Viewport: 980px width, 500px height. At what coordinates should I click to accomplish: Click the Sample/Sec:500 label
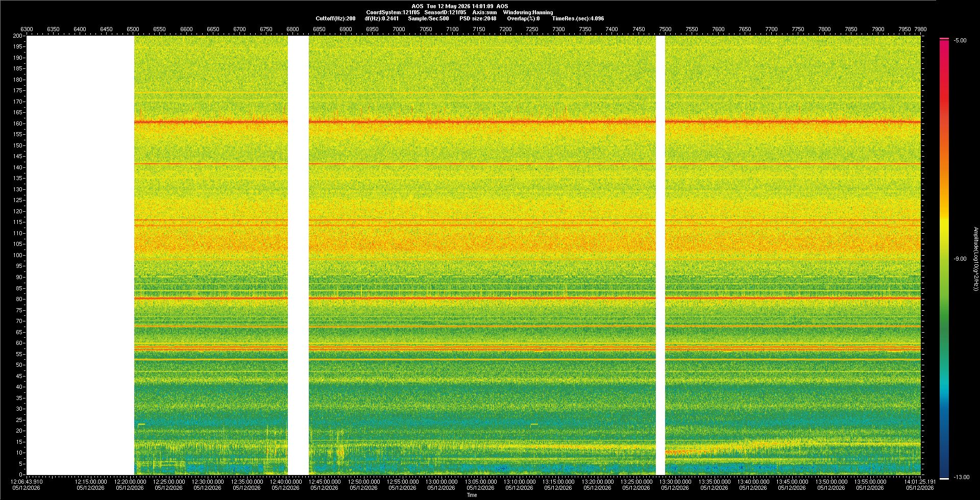click(428, 18)
